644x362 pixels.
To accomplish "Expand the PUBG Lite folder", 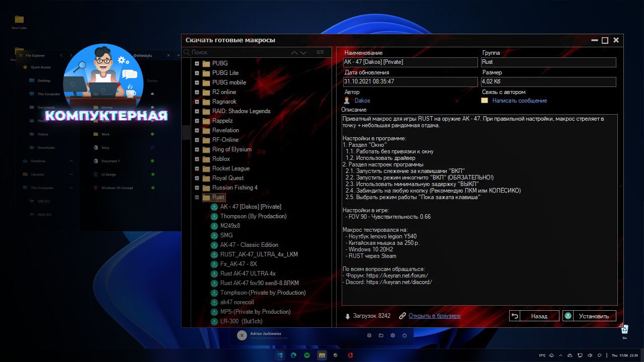I will tap(197, 73).
